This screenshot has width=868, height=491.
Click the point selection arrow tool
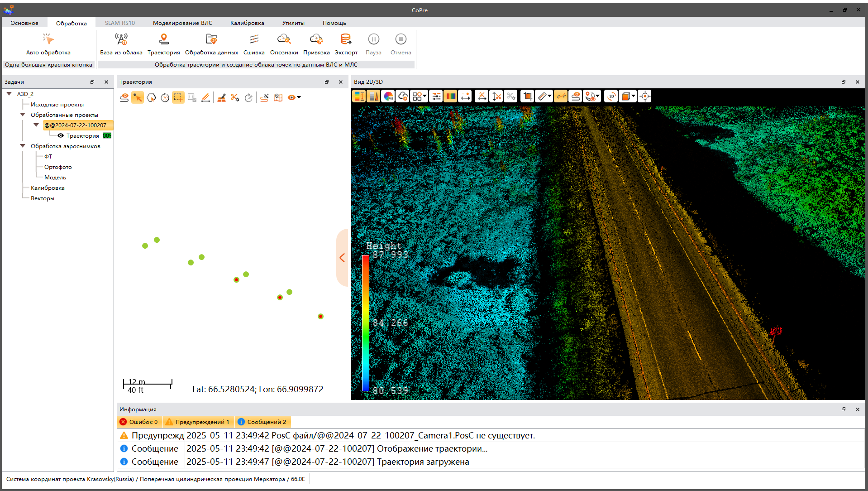point(138,98)
